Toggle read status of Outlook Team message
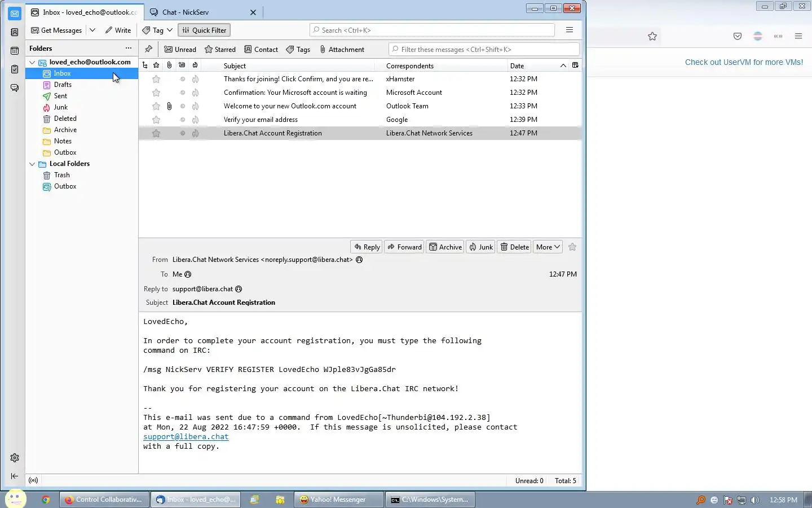Viewport: 812px width, 508px height. coord(182,106)
